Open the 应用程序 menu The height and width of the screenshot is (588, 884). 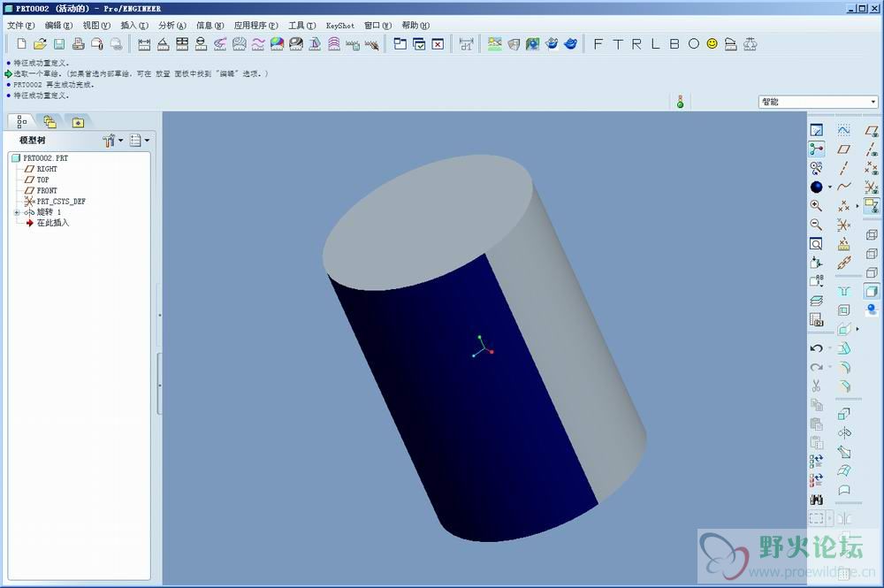pos(256,26)
